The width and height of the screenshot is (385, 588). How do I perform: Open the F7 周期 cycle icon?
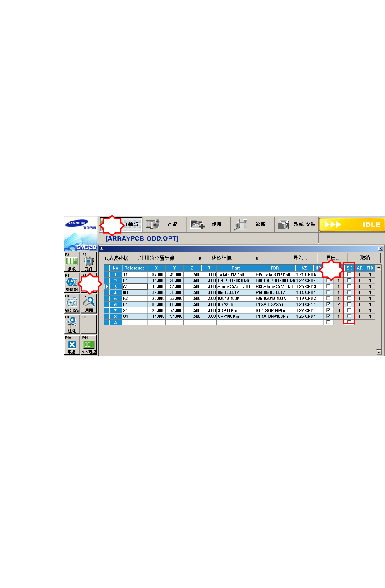point(88,303)
